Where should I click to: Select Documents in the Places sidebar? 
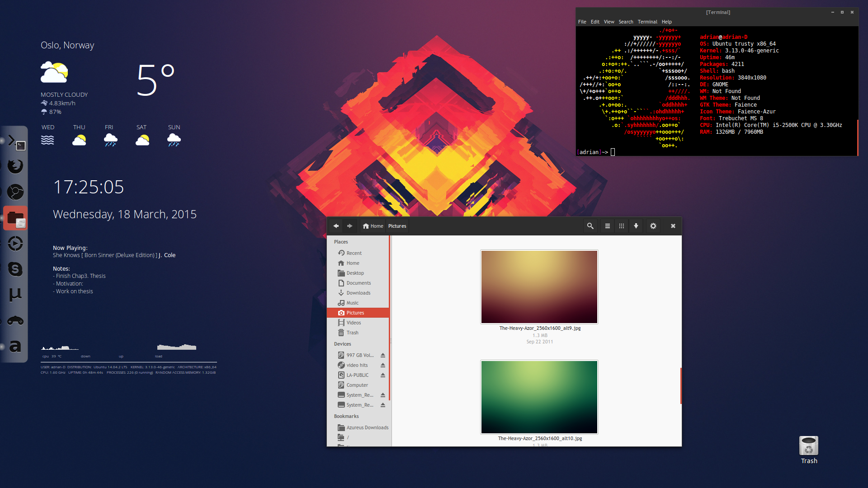pos(358,283)
